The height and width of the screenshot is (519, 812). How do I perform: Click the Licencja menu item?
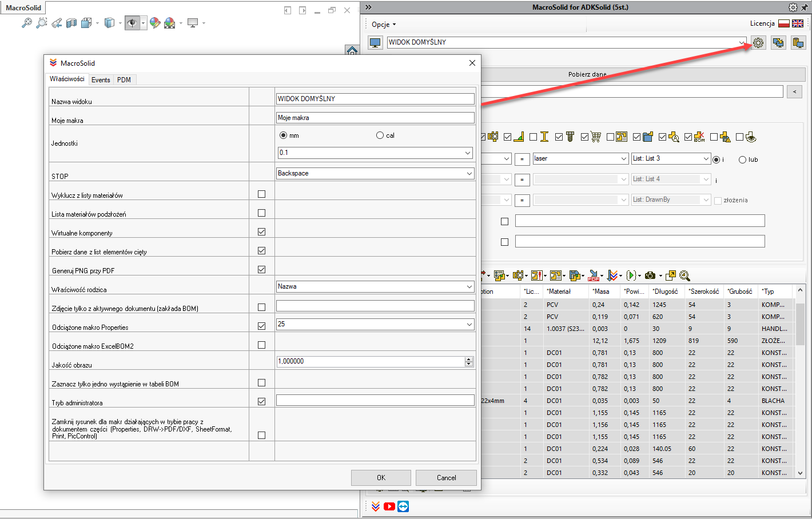click(x=762, y=23)
